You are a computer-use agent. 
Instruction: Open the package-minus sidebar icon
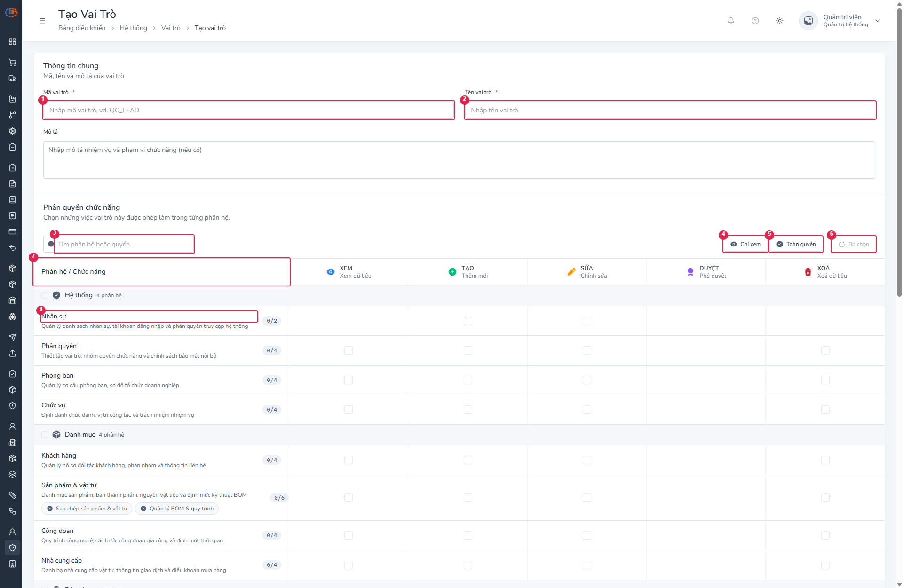[13, 285]
